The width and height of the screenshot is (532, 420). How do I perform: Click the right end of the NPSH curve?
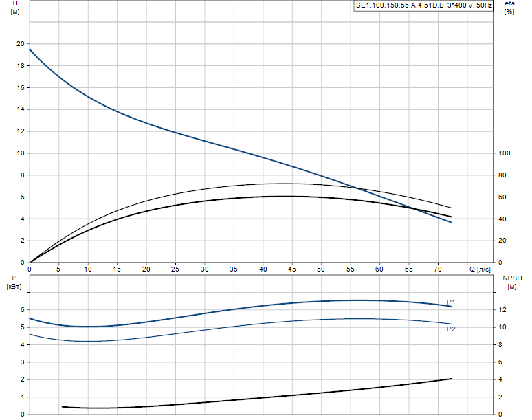pos(451,379)
